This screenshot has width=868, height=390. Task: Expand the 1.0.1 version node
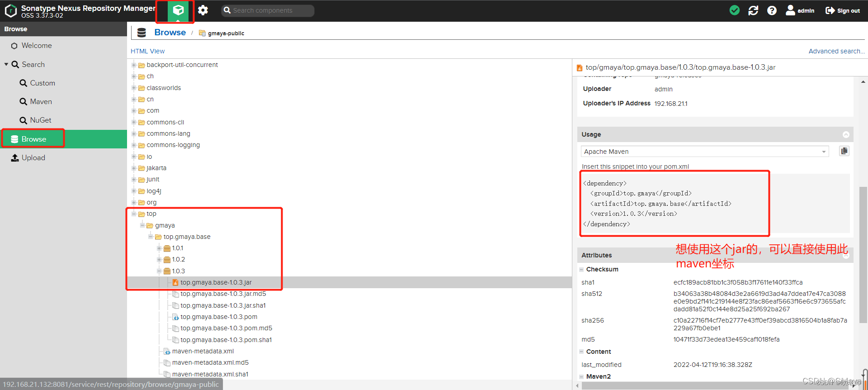pos(159,248)
